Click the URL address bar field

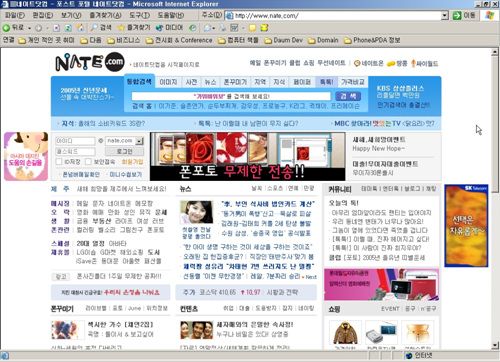[333, 15]
